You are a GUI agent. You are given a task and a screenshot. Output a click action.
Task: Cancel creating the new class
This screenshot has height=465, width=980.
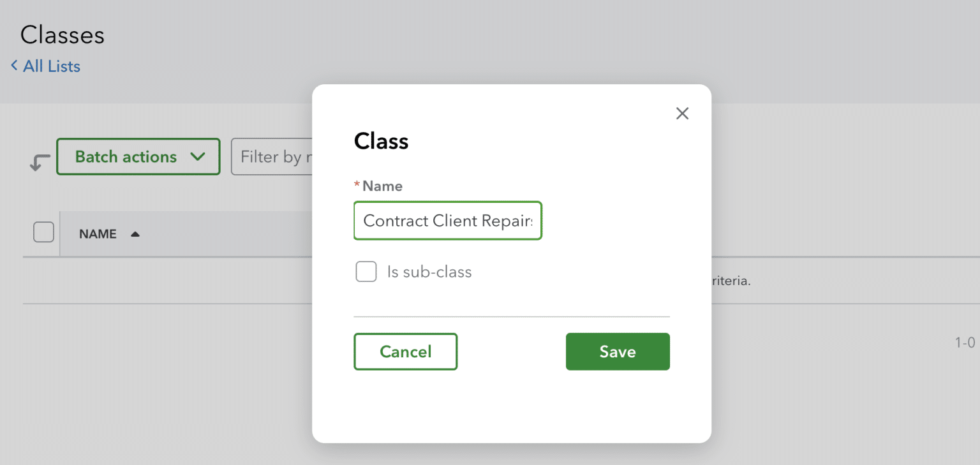tap(405, 351)
